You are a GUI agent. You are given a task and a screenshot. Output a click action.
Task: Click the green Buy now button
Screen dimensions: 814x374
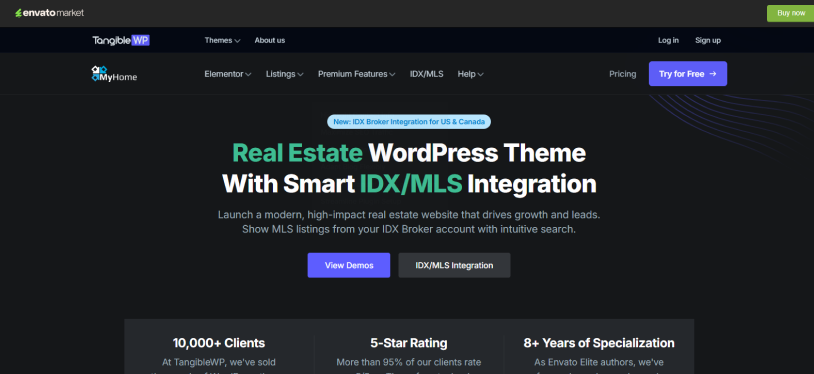[791, 13]
